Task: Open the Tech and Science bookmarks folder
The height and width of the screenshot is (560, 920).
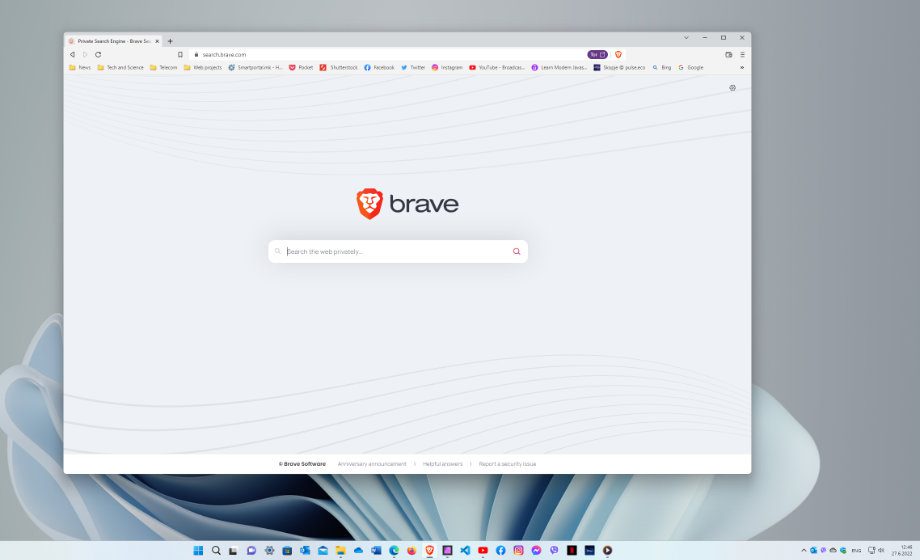Action: pyautogui.click(x=120, y=68)
